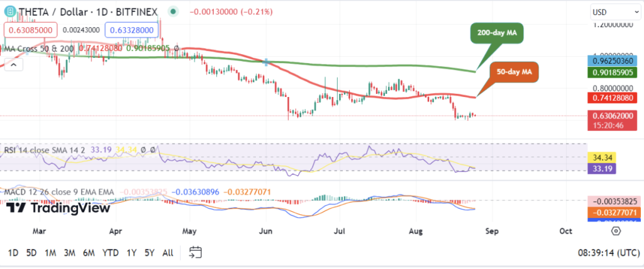
Task: Click the MA value 0.90185905 in legend
Action: point(148,49)
